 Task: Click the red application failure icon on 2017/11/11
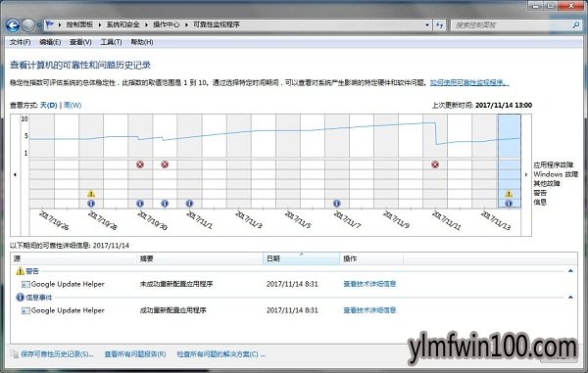pos(435,164)
